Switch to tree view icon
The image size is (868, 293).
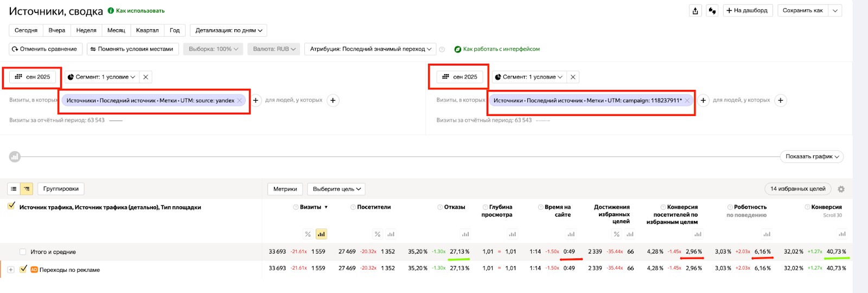27,189
